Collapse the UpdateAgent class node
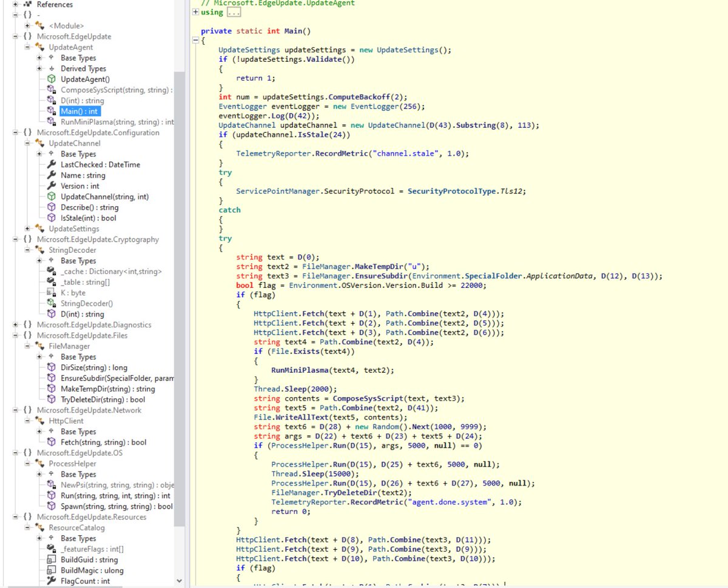The width and height of the screenshot is (728, 588). (27, 47)
